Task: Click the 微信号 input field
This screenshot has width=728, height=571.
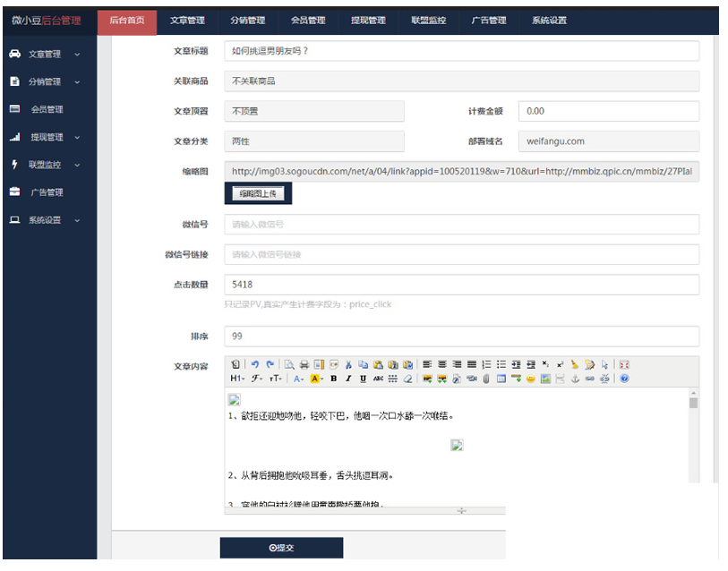Action: [460, 224]
